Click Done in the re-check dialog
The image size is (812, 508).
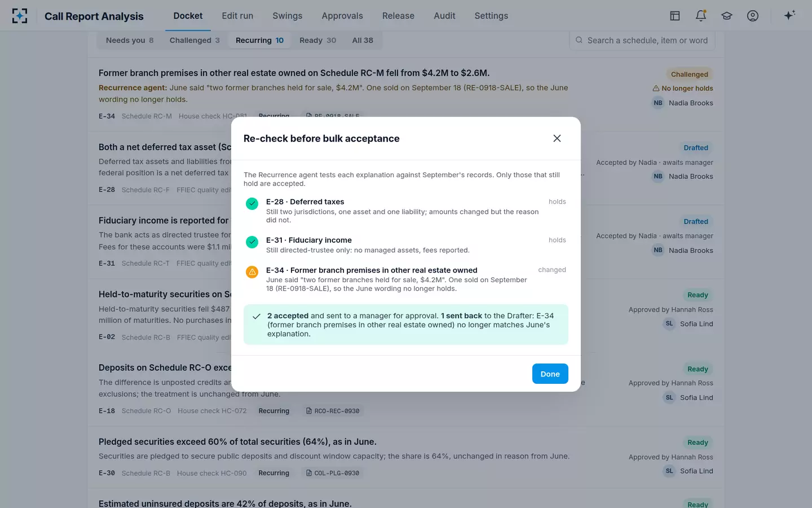[550, 374]
